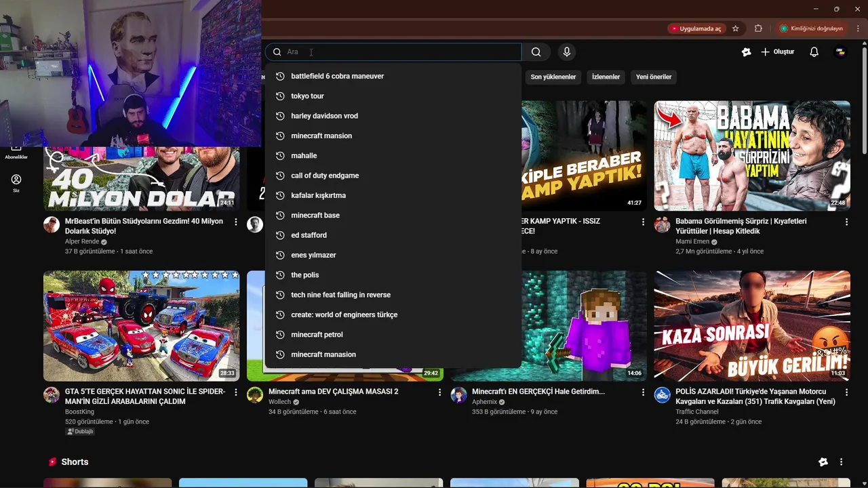Screen dimensions: 868x488
Task: Open Siz profile section in sidebar
Action: point(16,184)
